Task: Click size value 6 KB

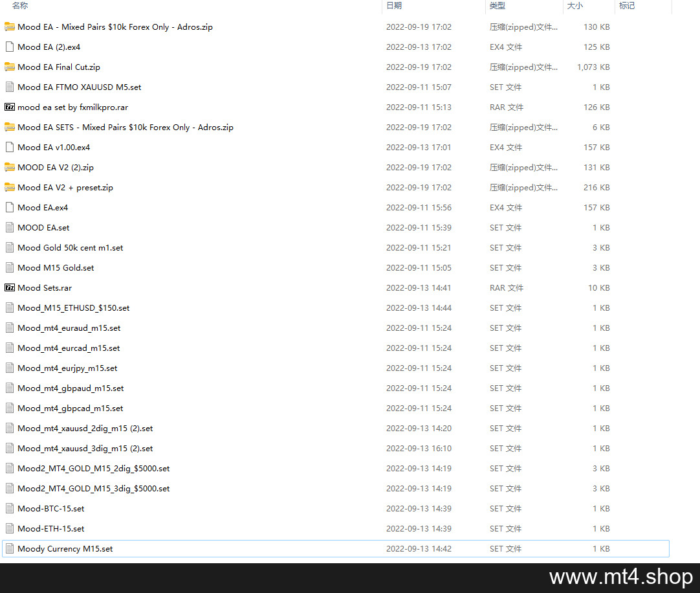Action: pos(601,128)
